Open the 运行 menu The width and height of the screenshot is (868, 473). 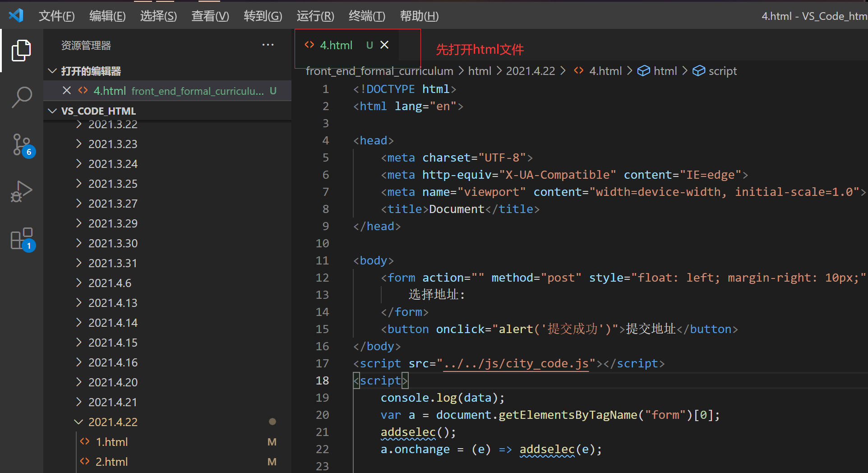[x=315, y=16]
